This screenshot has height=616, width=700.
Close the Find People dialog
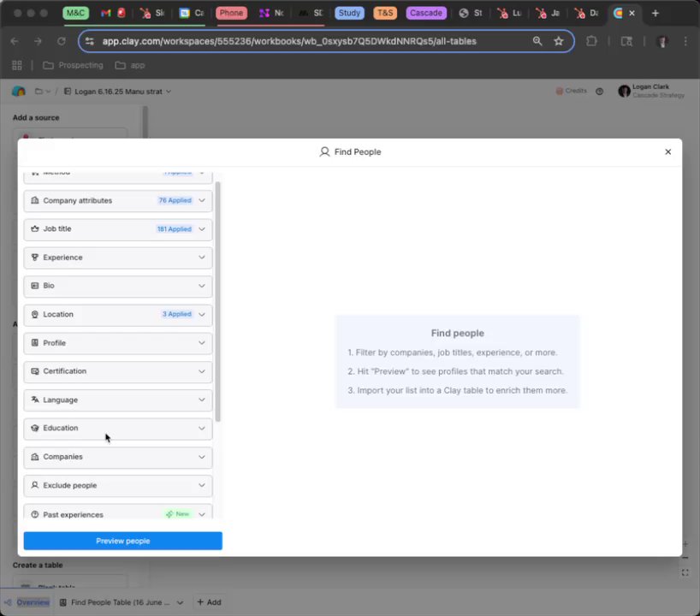667,151
